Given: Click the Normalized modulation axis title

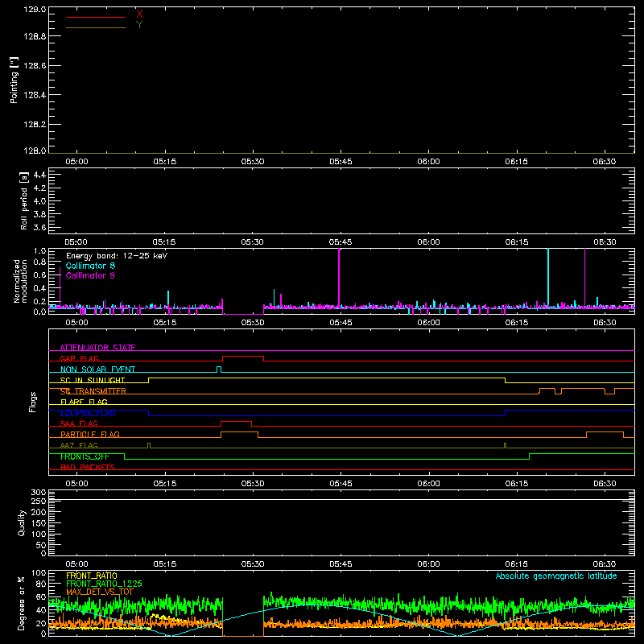Looking at the screenshot, I should click(x=19, y=281).
